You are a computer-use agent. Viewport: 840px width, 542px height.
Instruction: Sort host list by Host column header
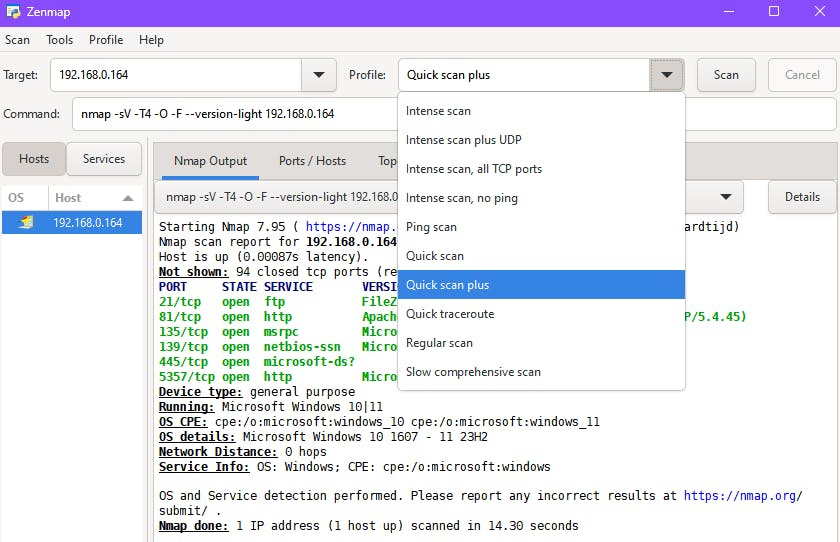[95, 198]
